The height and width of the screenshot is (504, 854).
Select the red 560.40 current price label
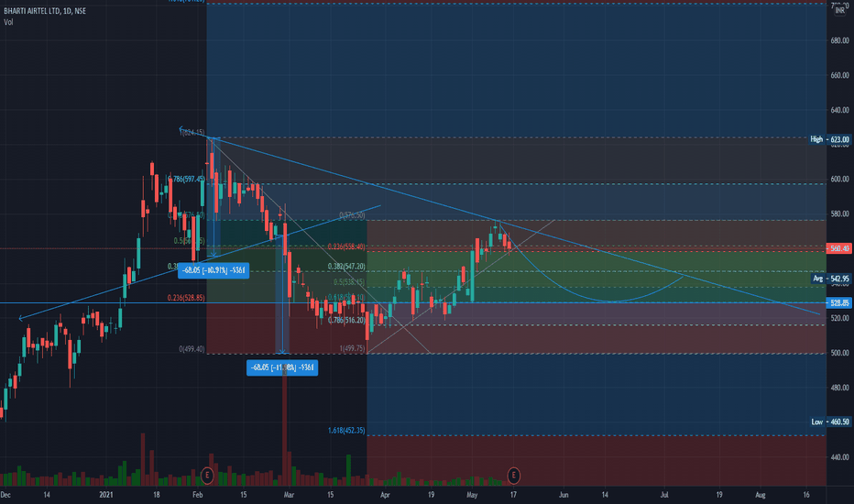coord(838,248)
